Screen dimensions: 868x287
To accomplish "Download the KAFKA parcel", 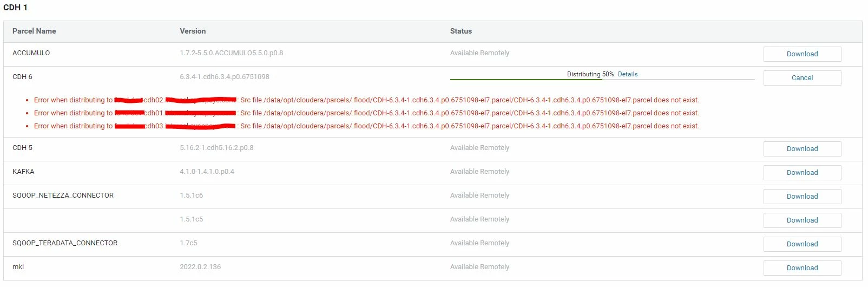I will click(x=802, y=173).
